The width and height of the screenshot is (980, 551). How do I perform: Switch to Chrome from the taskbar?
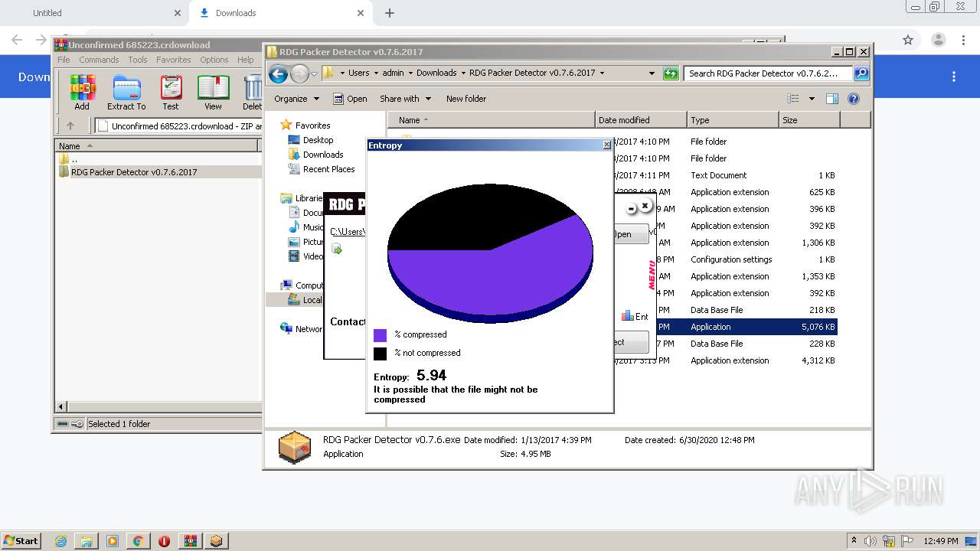138,541
